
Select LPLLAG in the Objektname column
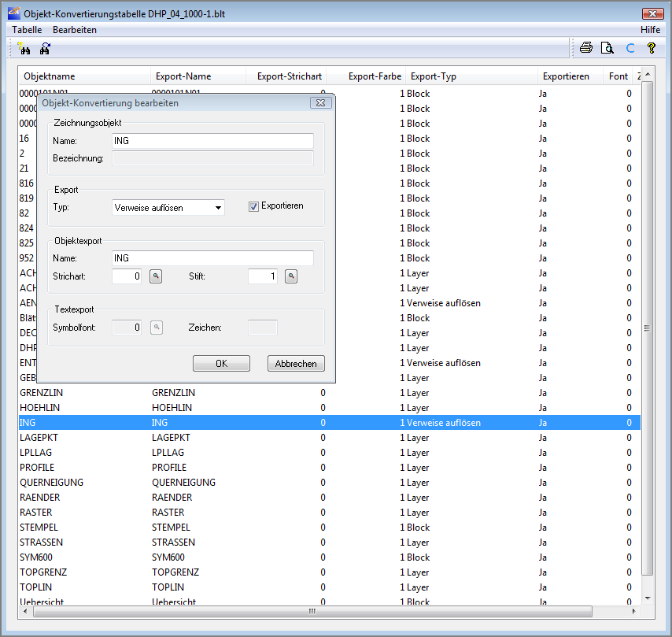(x=35, y=453)
